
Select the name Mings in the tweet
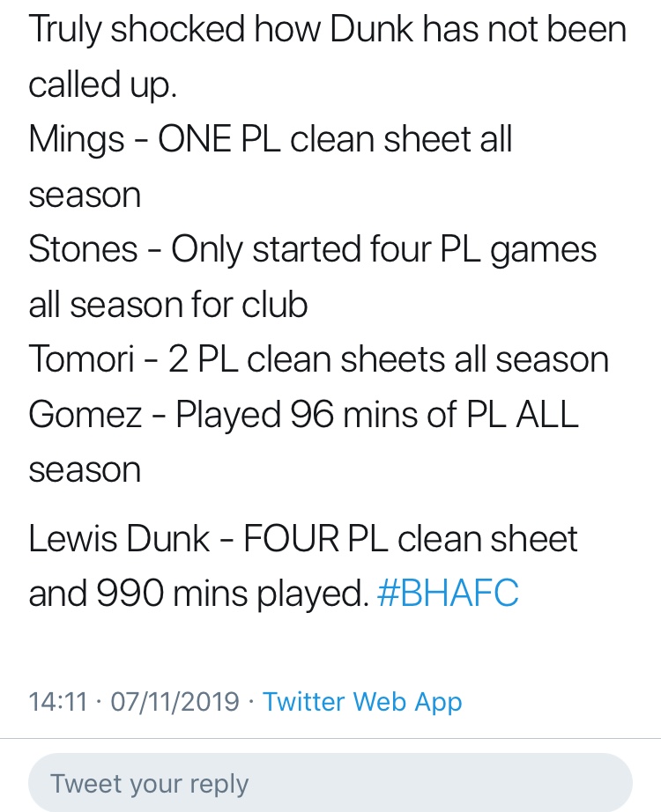click(x=77, y=140)
